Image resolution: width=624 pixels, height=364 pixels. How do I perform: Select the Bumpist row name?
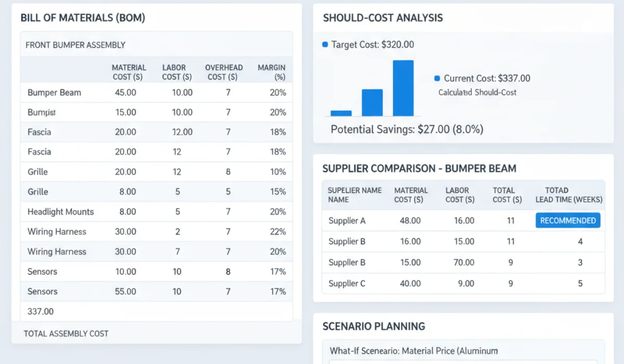pos(42,112)
